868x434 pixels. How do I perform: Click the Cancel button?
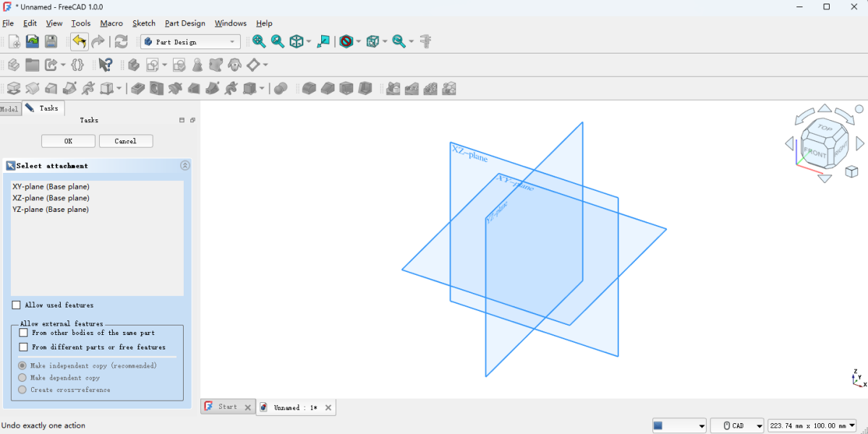(x=126, y=140)
